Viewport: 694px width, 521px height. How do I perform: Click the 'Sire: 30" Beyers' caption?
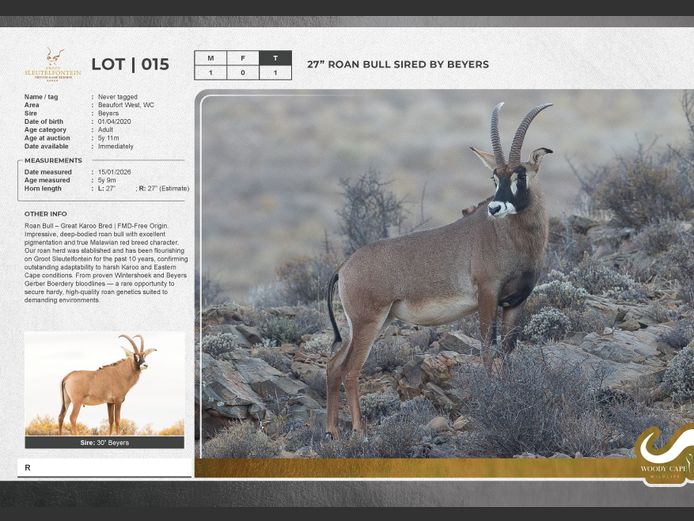pyautogui.click(x=104, y=443)
